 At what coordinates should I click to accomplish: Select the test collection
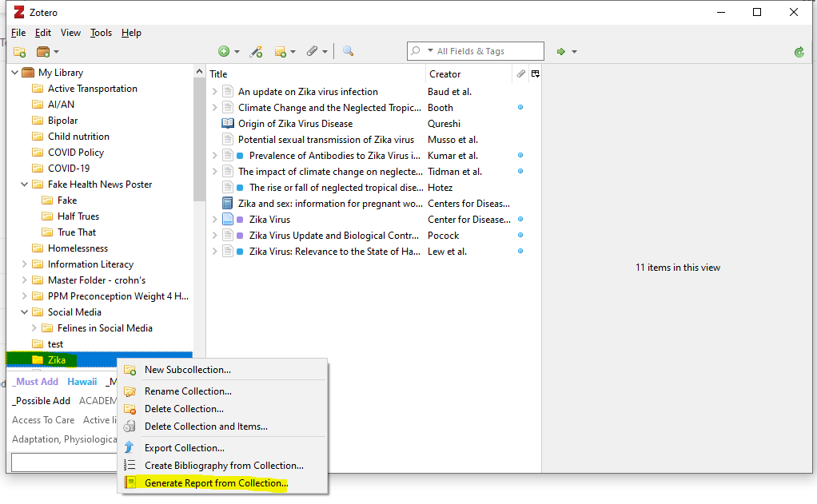pyautogui.click(x=55, y=344)
